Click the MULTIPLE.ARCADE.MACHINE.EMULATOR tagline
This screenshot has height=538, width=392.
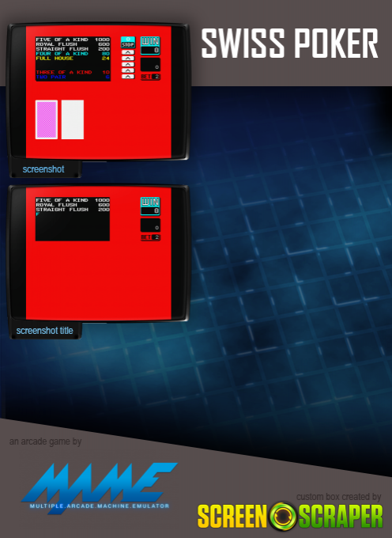click(100, 506)
